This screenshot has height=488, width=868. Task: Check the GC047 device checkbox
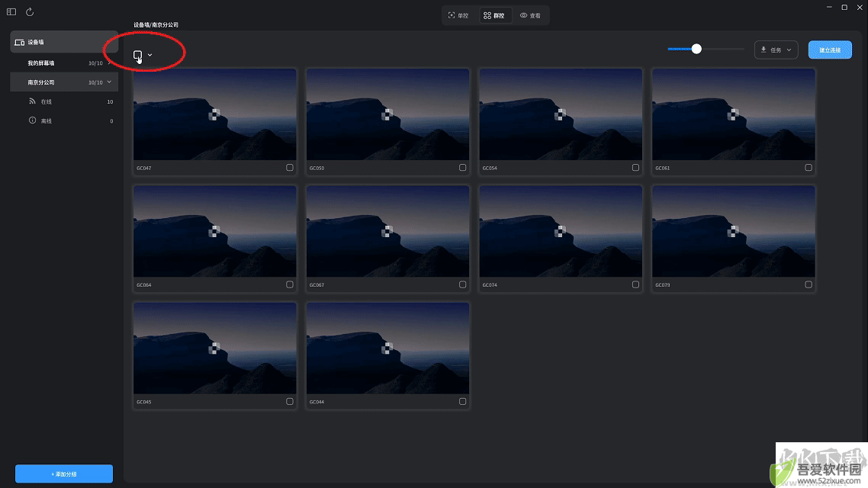click(290, 168)
